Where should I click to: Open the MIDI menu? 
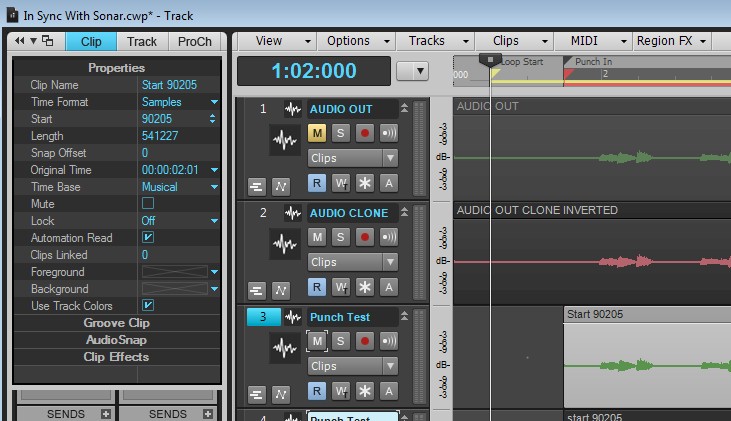(593, 41)
